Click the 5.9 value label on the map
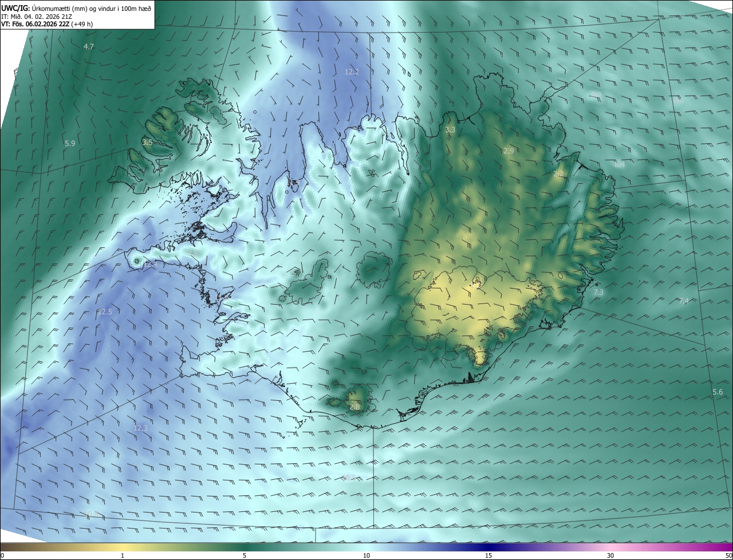The width and height of the screenshot is (733, 560). tap(70, 143)
